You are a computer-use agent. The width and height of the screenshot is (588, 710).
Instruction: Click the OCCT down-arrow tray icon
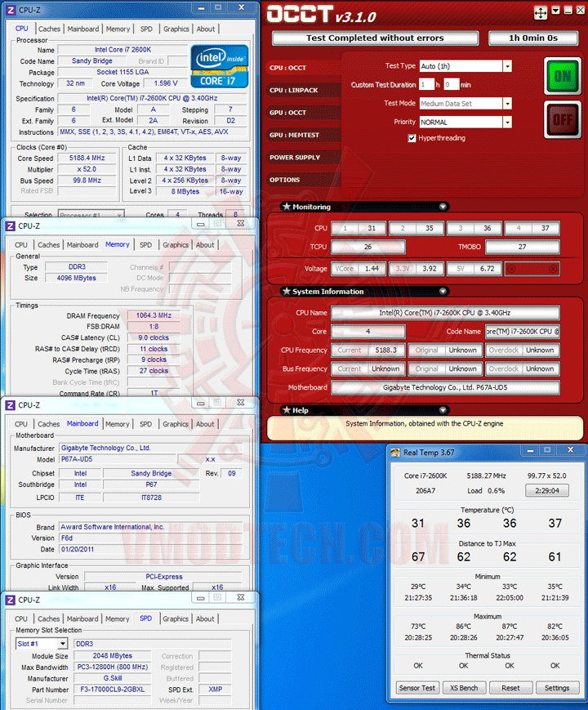[556, 10]
